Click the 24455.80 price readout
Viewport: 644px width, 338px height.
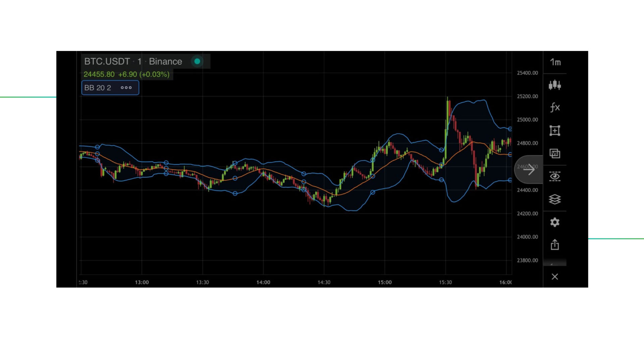coord(100,74)
